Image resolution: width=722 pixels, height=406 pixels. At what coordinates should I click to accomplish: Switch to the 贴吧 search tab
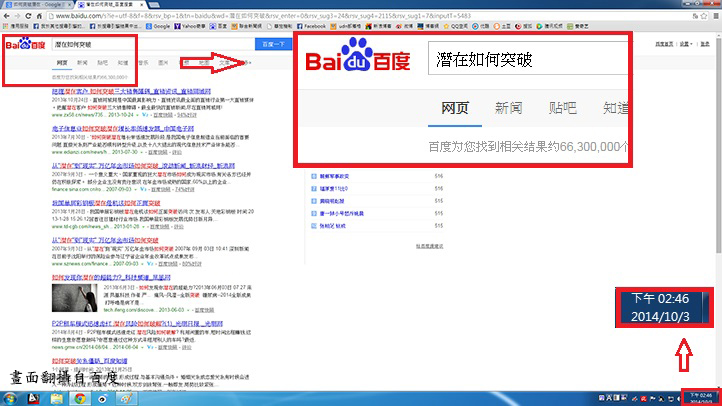[x=103, y=63]
